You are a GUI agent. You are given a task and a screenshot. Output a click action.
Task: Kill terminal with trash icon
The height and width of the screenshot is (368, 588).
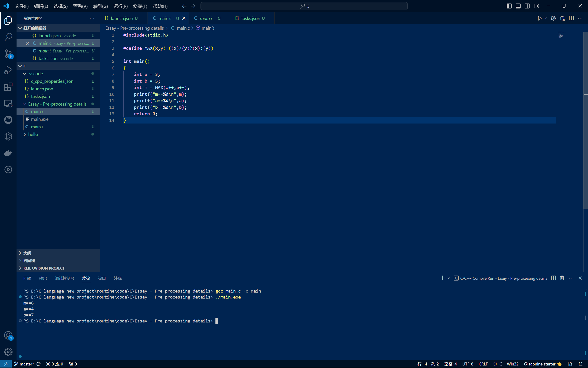[562, 278]
